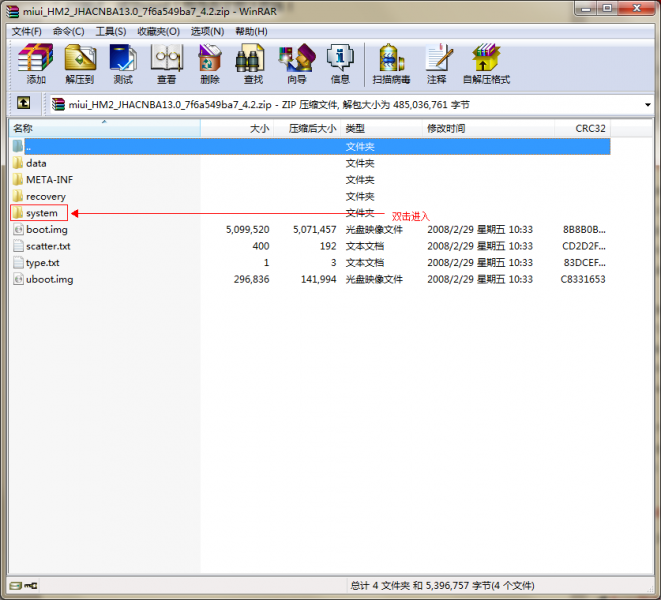Sort by Packed size (压缩后大小) header
The height and width of the screenshot is (600, 661).
click(x=307, y=128)
